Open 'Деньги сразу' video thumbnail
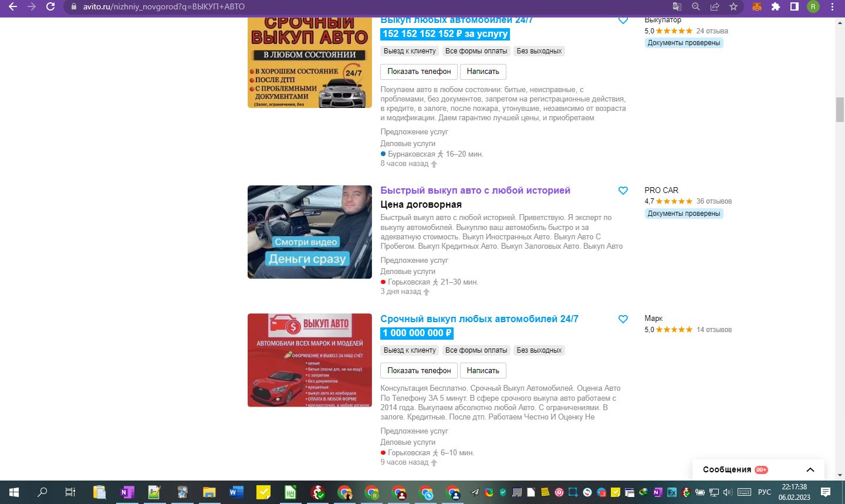Image resolution: width=845 pixels, height=504 pixels. click(x=310, y=232)
